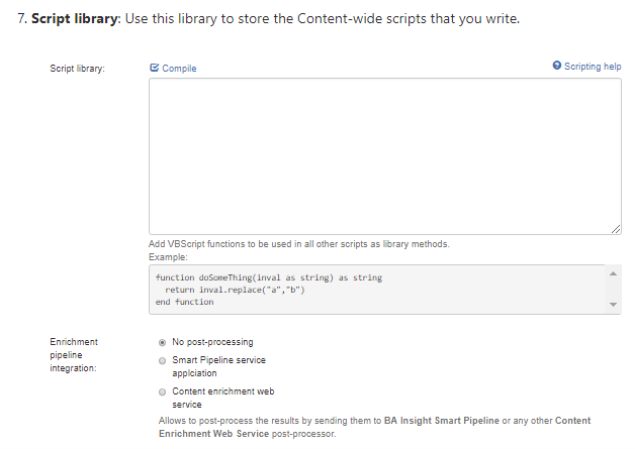Click the Scripting help question mark icon

[557, 66]
